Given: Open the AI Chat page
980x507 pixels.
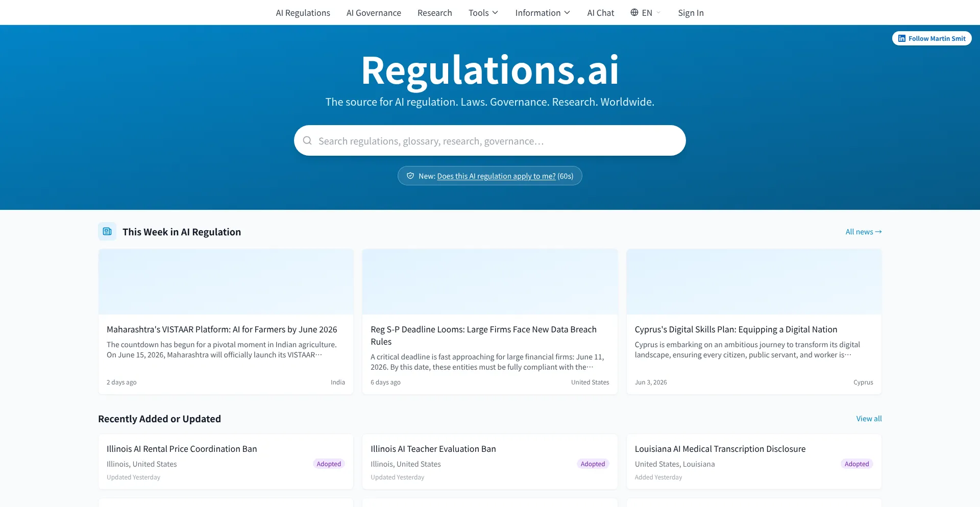Looking at the screenshot, I should [x=600, y=13].
